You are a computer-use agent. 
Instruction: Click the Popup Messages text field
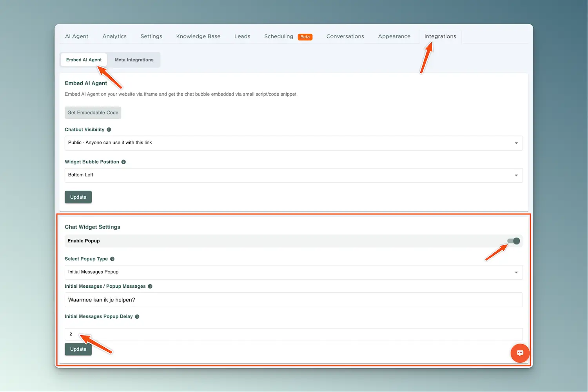pos(294,300)
